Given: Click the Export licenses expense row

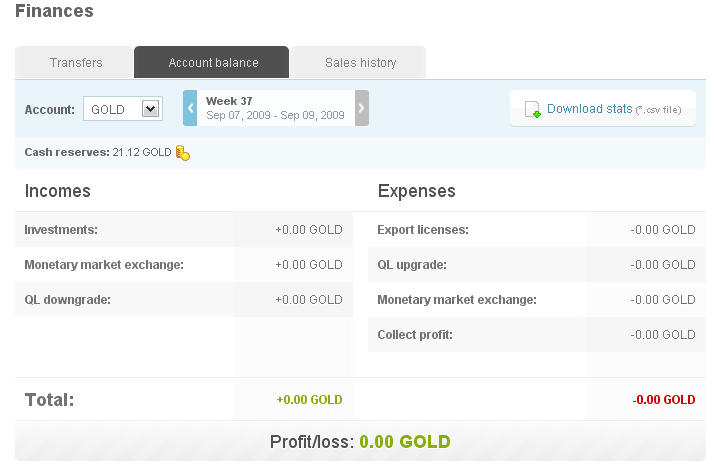Looking at the screenshot, I should pyautogui.click(x=536, y=230).
